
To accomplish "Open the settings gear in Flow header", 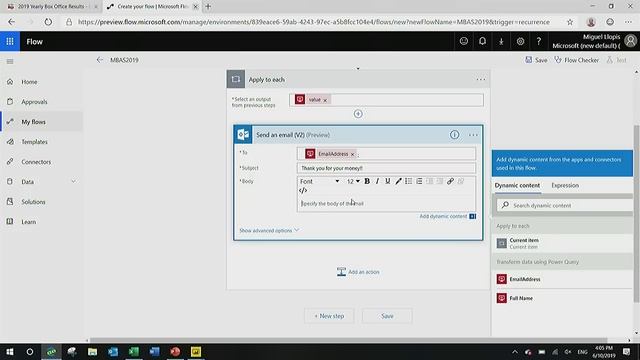I will coord(520,41).
